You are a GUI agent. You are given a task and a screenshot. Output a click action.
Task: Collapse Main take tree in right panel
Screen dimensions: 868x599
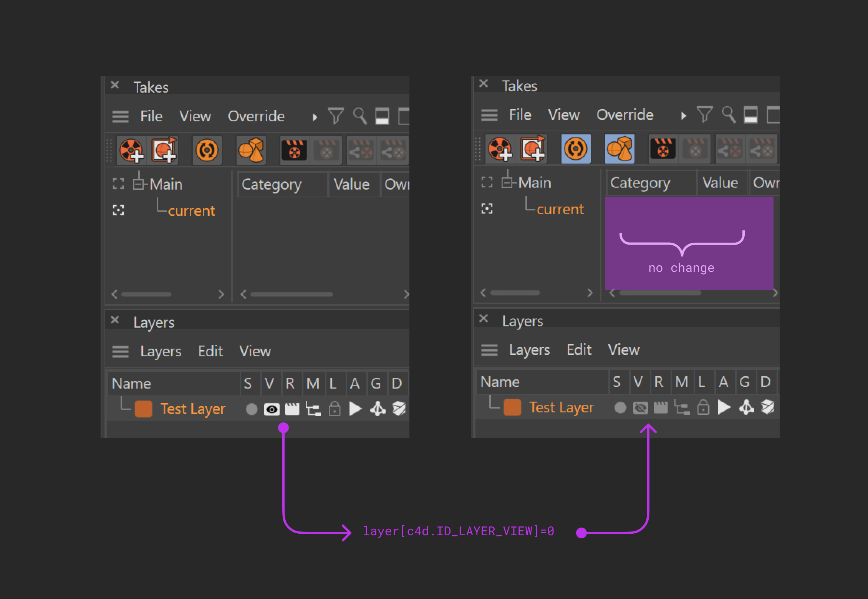(x=507, y=183)
